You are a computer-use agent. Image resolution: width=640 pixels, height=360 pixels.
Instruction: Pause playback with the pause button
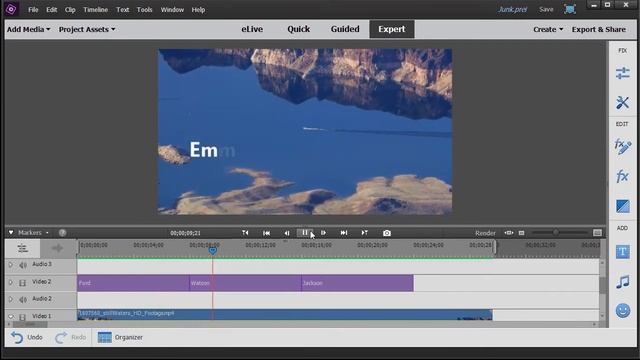coord(305,233)
